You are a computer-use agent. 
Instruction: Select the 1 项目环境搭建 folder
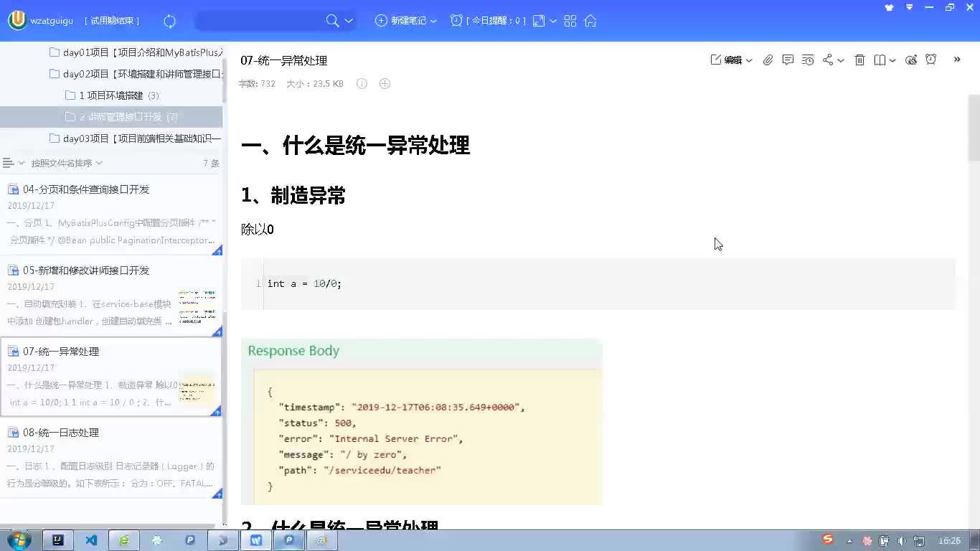pyautogui.click(x=112, y=95)
